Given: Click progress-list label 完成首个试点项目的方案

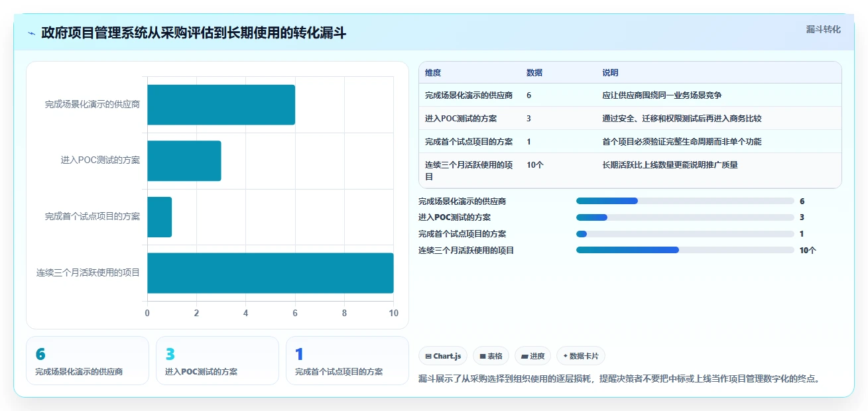Looking at the screenshot, I should coord(462,234).
